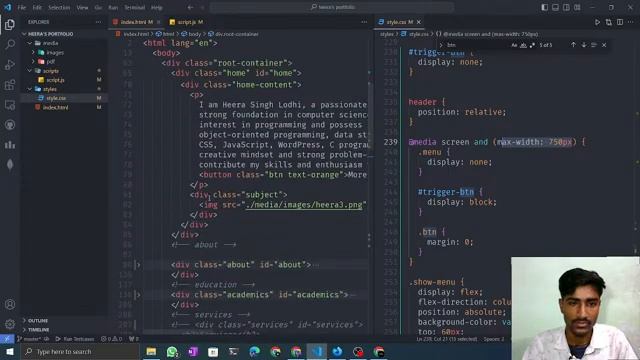Screen dimensions: 640x360
Task: Toggle the Replace row in find widget
Action: pyautogui.click(x=441, y=45)
